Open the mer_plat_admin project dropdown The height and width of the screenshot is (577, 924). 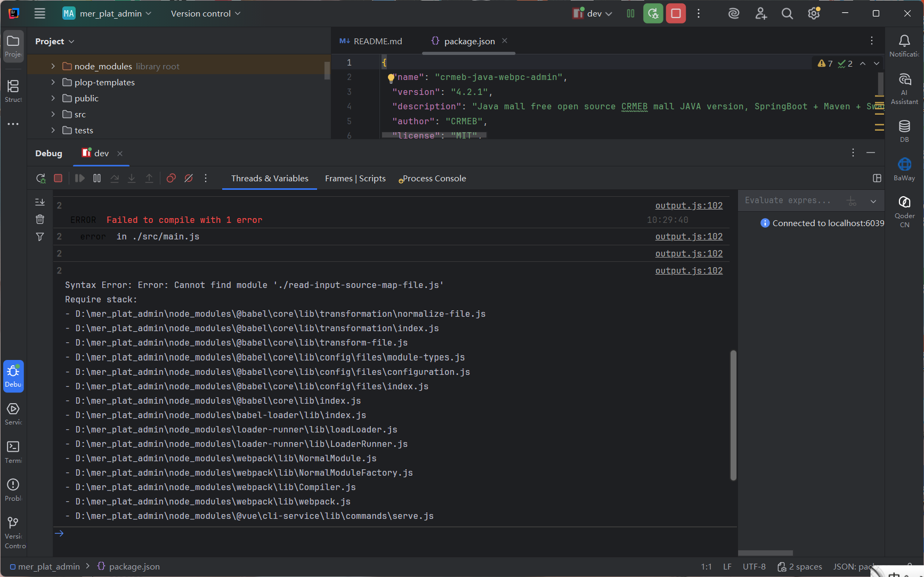click(107, 13)
